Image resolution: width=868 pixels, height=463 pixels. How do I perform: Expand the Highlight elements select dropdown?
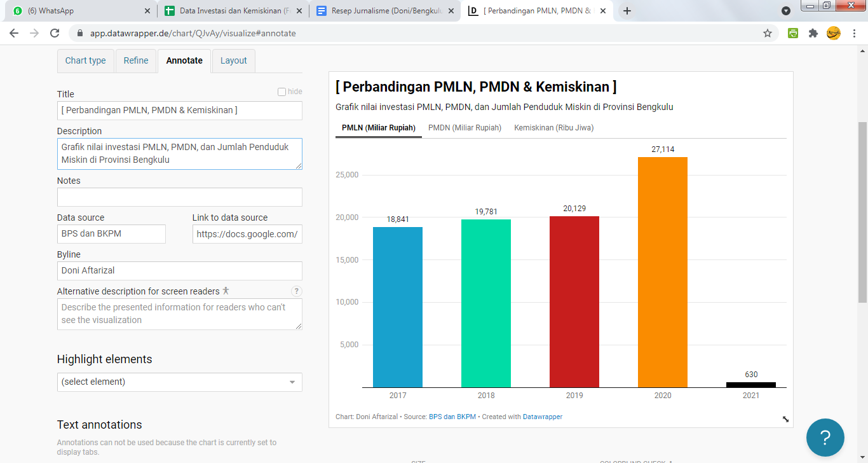click(x=179, y=382)
